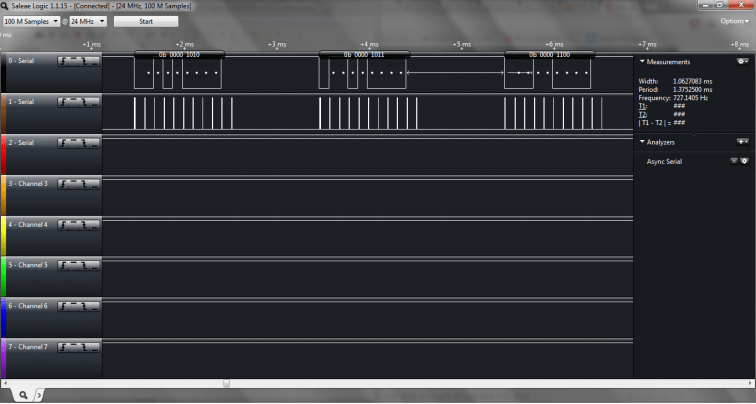756x404 pixels.
Task: Set falling edge trigger on Channel 3
Action: tap(84, 184)
